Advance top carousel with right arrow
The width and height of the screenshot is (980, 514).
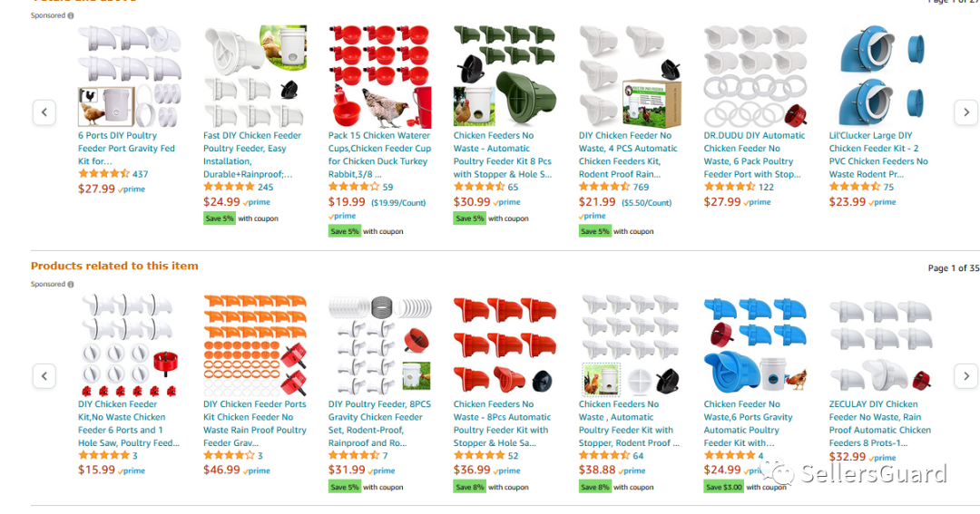(x=965, y=112)
